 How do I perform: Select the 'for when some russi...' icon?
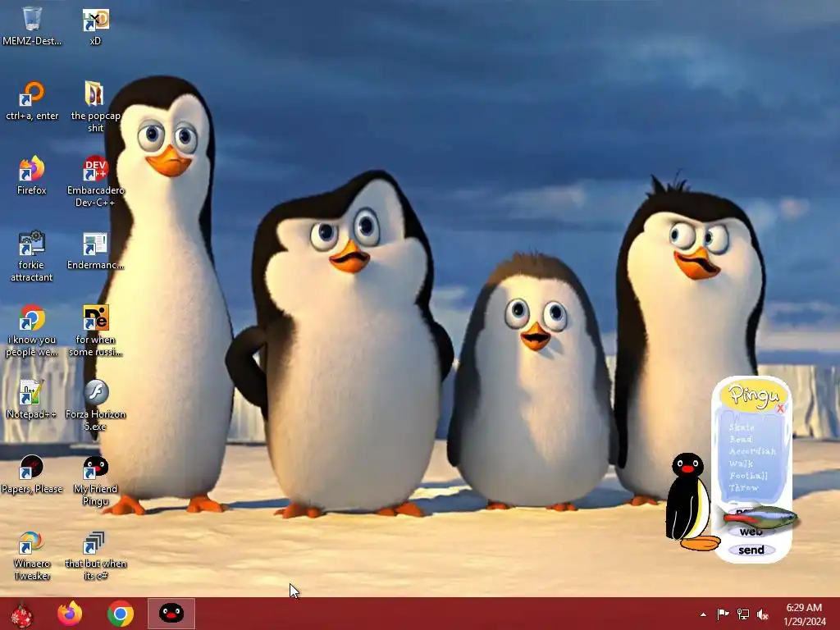coord(95,331)
